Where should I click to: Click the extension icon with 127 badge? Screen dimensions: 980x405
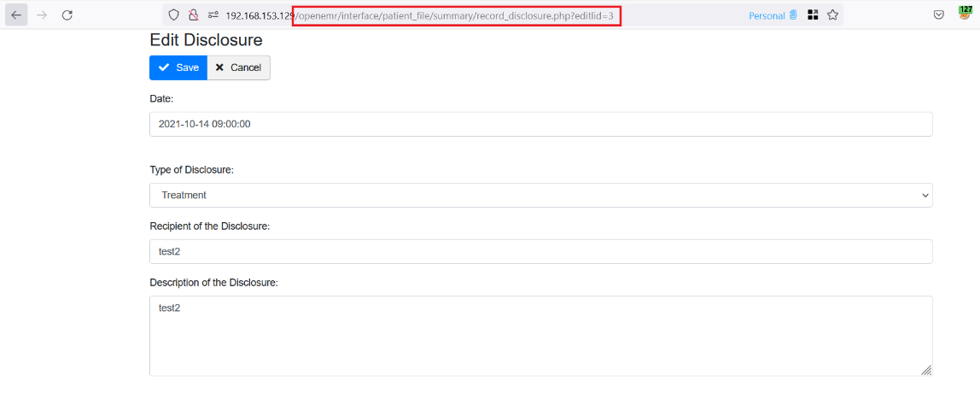965,14
